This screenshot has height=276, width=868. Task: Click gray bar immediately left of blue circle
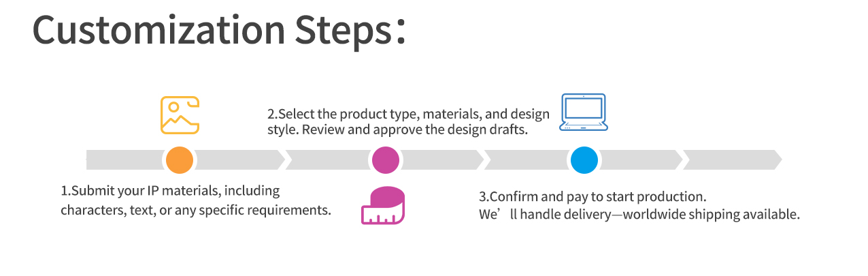[527, 160]
